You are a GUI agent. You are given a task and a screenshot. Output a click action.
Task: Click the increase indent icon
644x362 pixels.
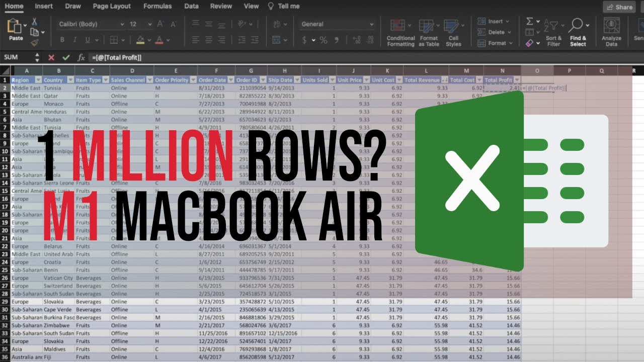(x=256, y=40)
